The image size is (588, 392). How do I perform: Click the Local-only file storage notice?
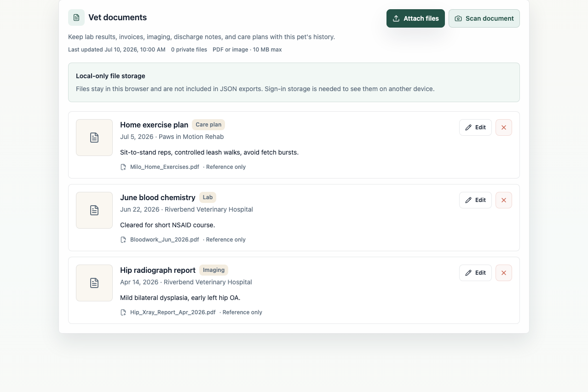click(x=294, y=82)
